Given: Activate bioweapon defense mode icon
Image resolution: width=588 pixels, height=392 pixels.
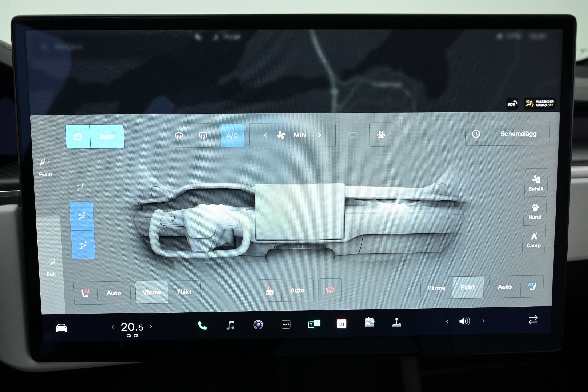Looking at the screenshot, I should (381, 135).
